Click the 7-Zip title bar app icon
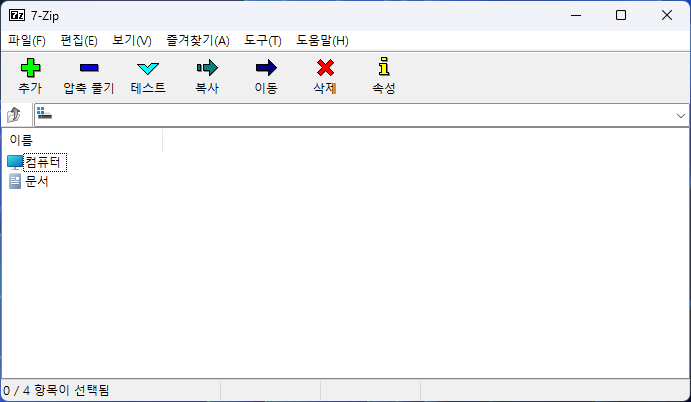 point(17,15)
